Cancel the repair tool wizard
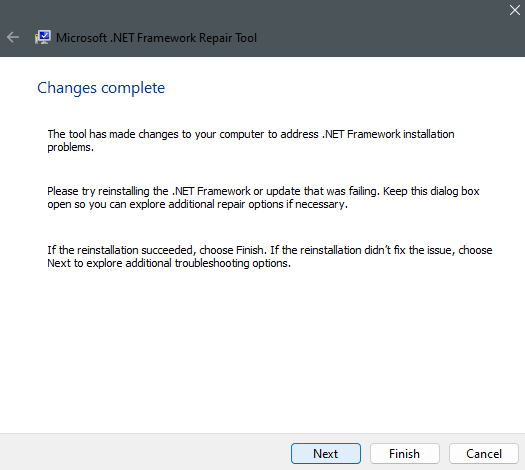The width and height of the screenshot is (525, 470). (484, 454)
